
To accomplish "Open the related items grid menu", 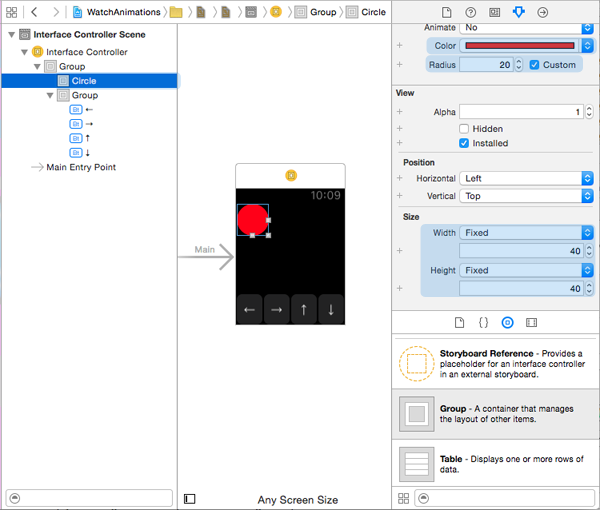I will [x=12, y=12].
